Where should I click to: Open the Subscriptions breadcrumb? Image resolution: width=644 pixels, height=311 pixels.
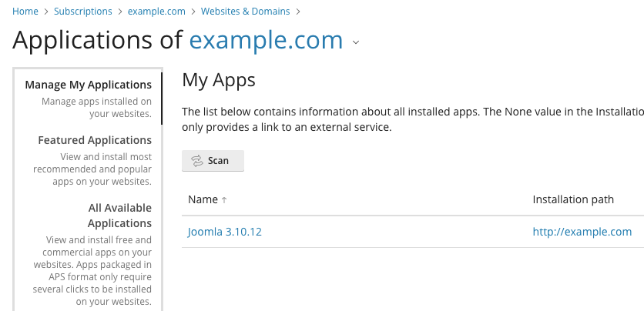tap(83, 11)
